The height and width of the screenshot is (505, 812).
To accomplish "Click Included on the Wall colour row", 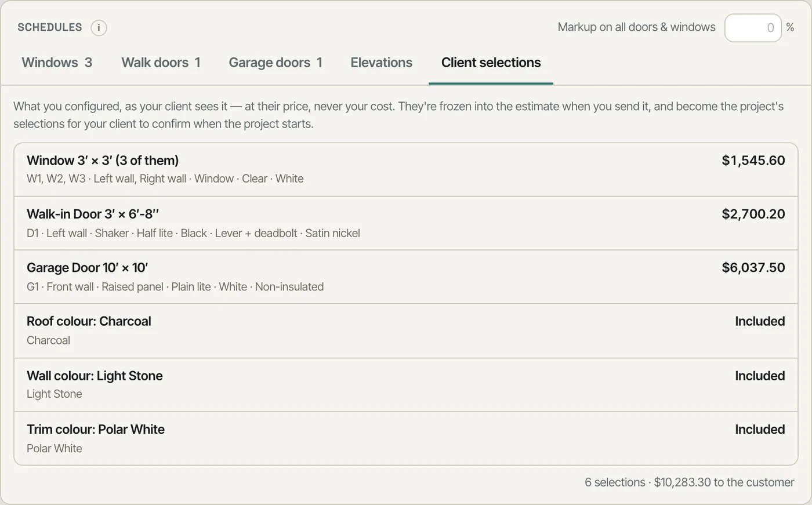I will coord(760,376).
